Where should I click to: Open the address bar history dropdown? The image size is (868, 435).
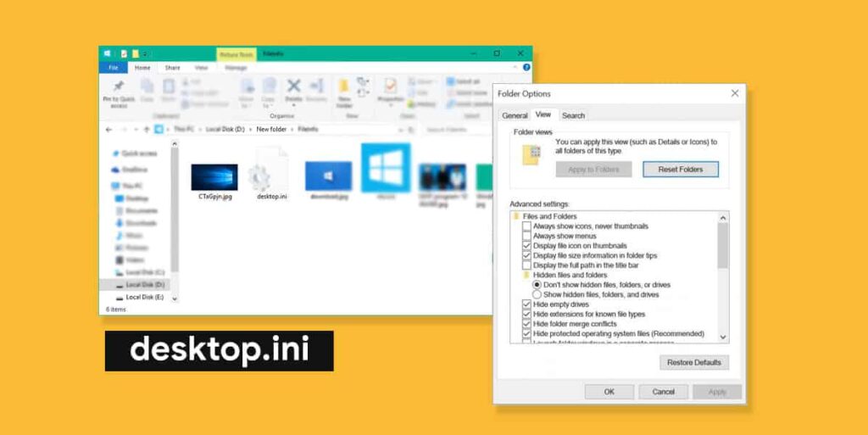(400, 130)
